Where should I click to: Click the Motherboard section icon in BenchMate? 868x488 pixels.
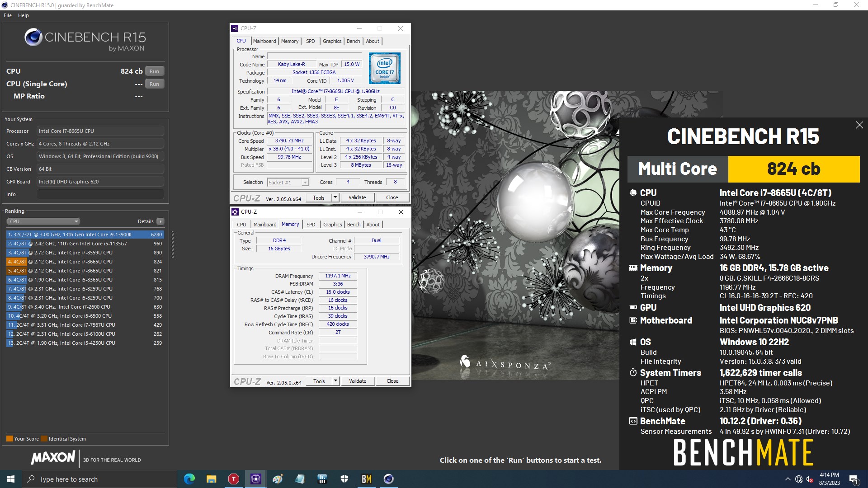633,320
